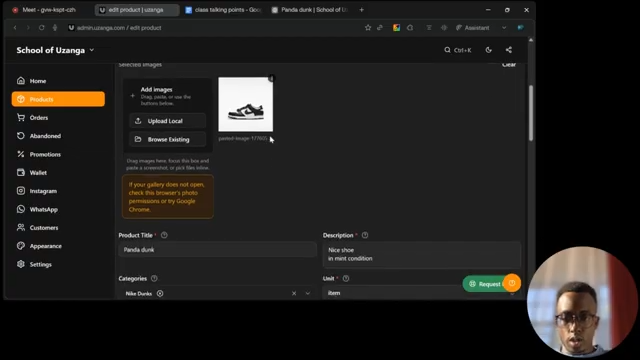
Task: Clear the selected images
Action: pos(509,64)
